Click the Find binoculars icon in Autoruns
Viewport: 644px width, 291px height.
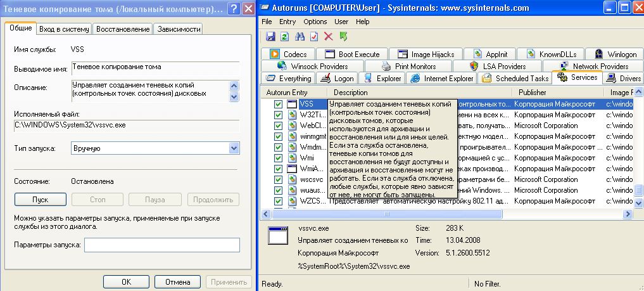point(300,37)
